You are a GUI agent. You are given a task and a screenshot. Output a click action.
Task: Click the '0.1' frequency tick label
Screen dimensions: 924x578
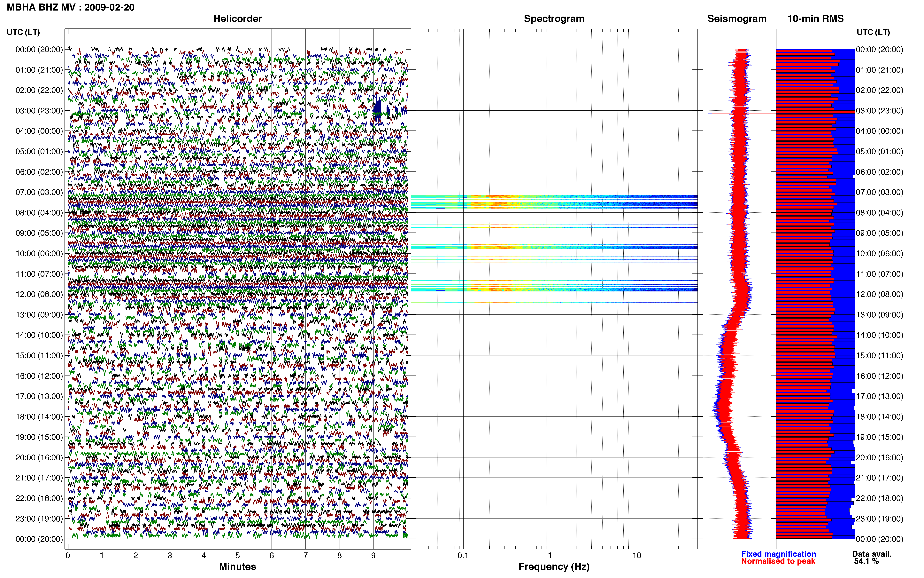[x=463, y=555]
